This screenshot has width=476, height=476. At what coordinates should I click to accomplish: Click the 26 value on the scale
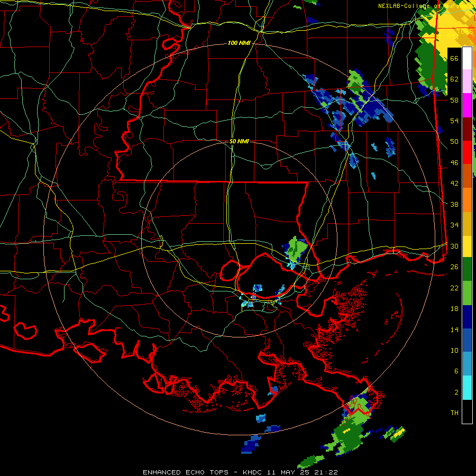point(454,267)
